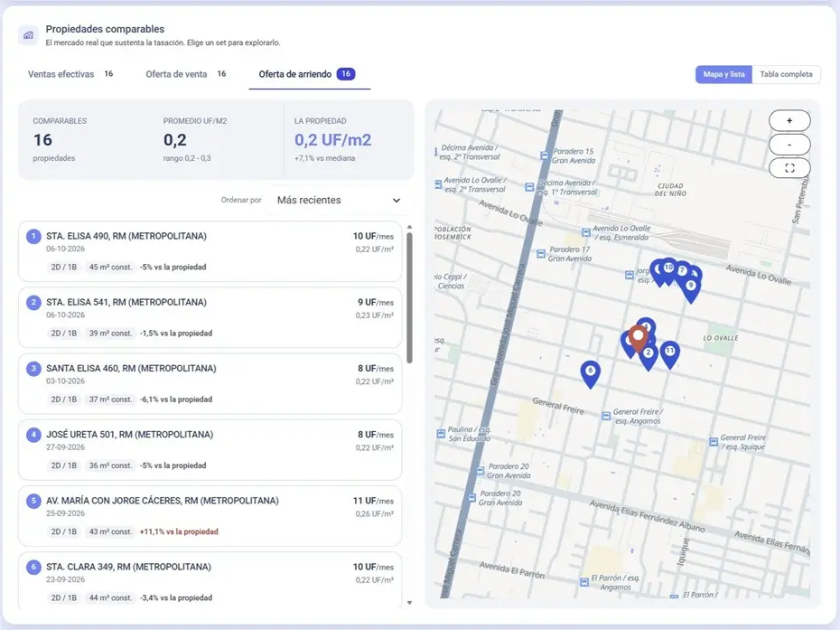Click the Paradero 17 Gran Avenida bus stop icon
This screenshot has width=840, height=630.
[x=541, y=254]
